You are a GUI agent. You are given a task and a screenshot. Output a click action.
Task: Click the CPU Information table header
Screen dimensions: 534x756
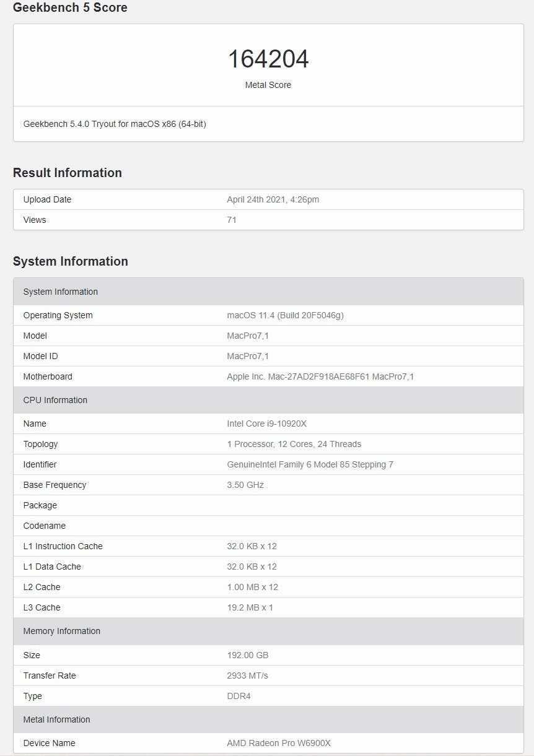(55, 400)
